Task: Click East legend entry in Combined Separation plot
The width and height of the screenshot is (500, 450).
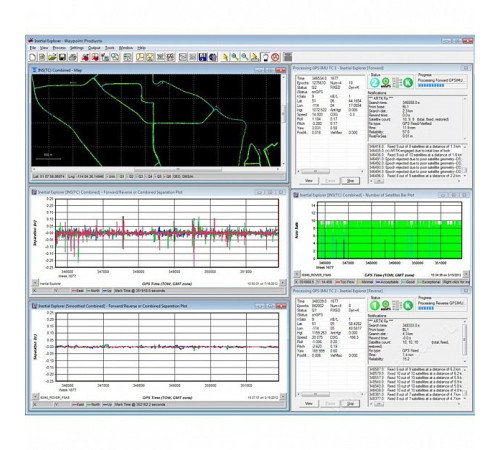Action: [x=78, y=291]
